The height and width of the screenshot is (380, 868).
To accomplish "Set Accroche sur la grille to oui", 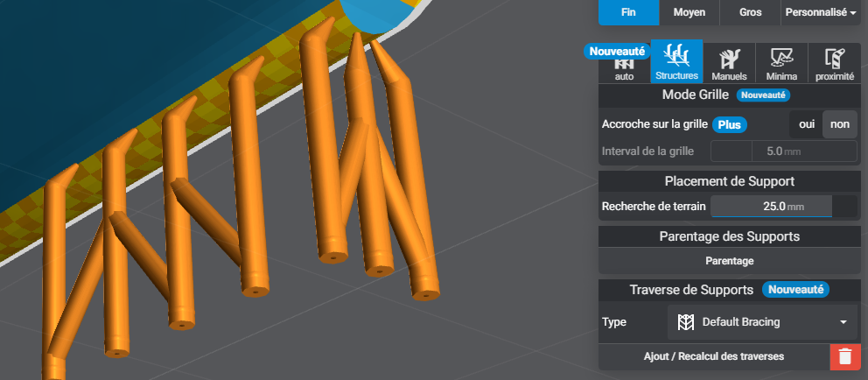I will point(807,124).
